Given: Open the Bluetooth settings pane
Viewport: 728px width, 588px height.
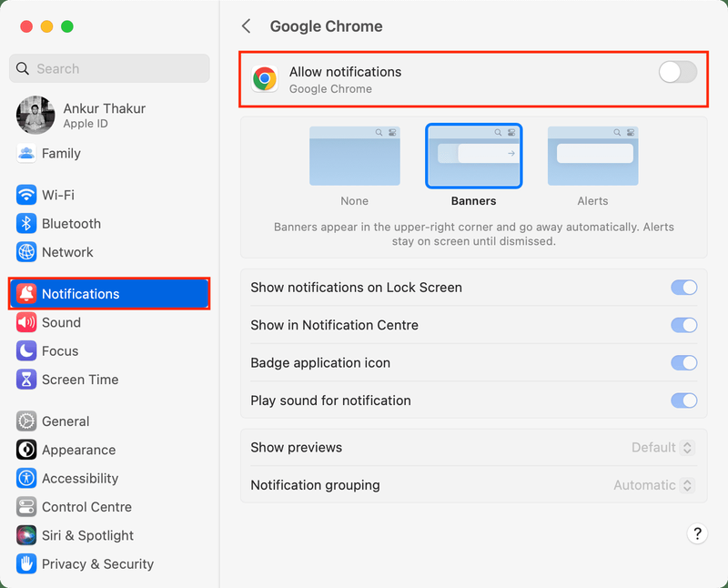Looking at the screenshot, I should pyautogui.click(x=109, y=223).
